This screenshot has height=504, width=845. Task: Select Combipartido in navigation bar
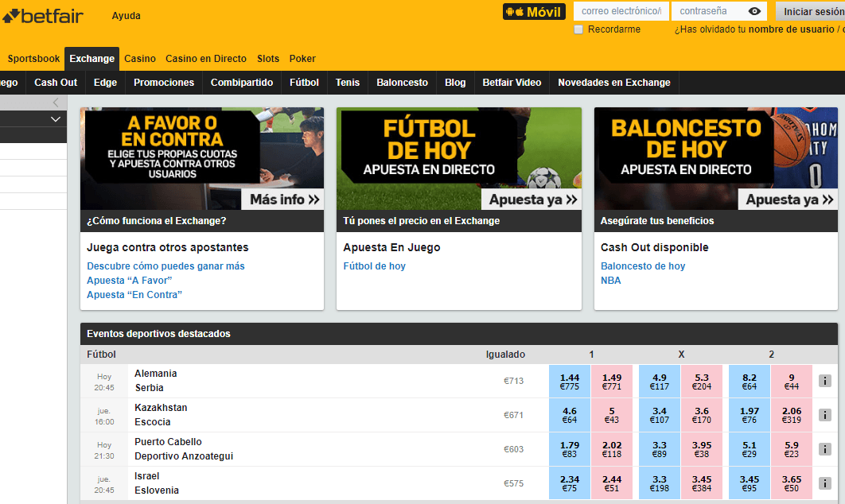pos(242,83)
